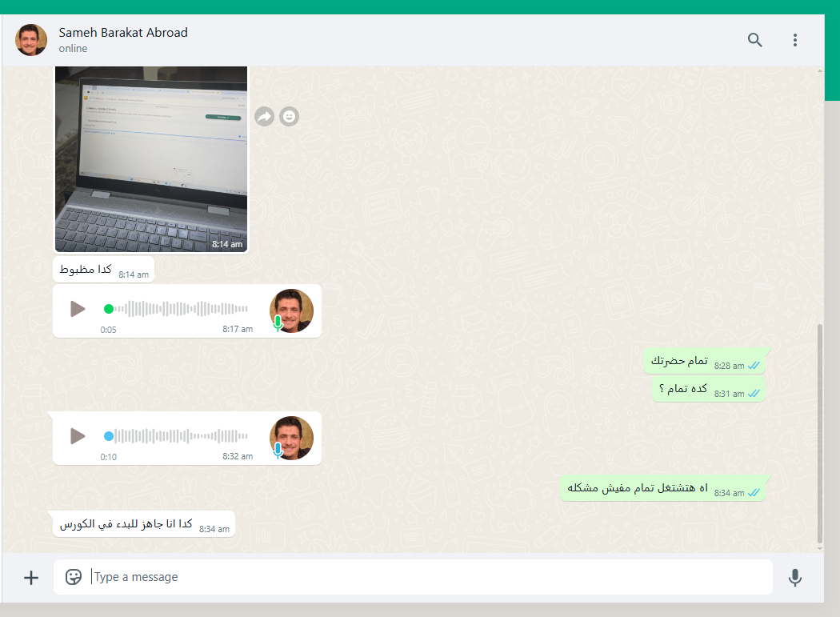Open the emoji and sticker picker

pos(74,577)
